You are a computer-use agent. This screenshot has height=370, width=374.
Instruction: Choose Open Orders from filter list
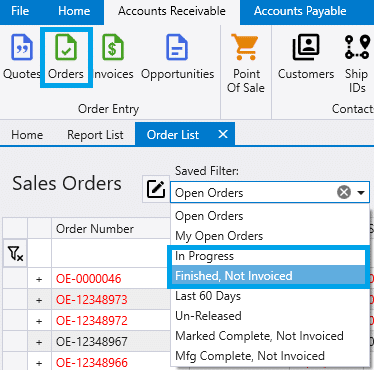coord(270,216)
